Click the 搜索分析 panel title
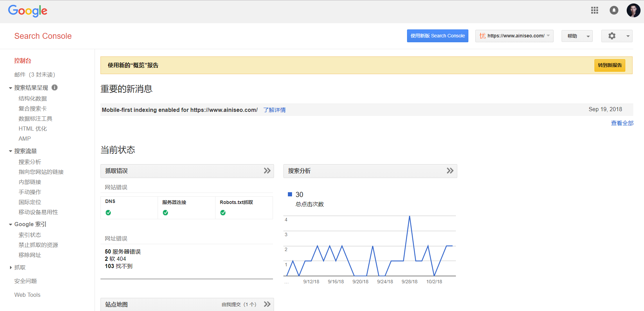 [299, 171]
